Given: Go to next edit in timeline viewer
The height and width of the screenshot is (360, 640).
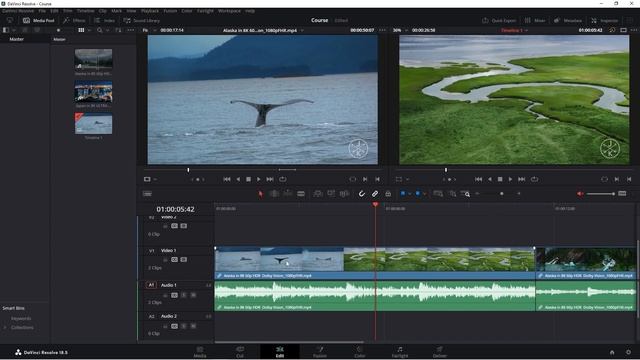Looking at the screenshot, I should 521,179.
